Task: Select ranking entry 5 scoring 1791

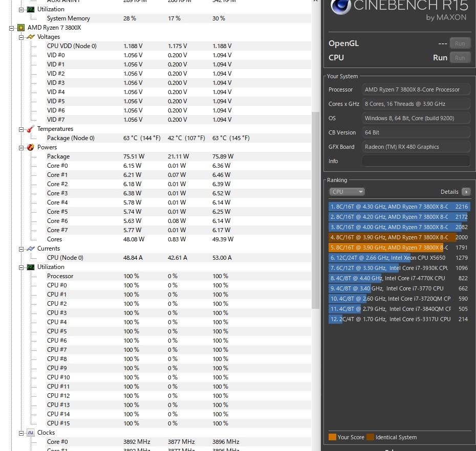Action: click(x=399, y=247)
